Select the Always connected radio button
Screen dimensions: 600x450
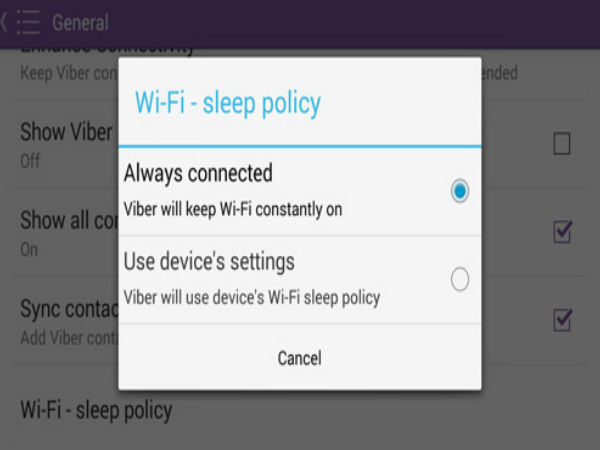[x=460, y=191]
